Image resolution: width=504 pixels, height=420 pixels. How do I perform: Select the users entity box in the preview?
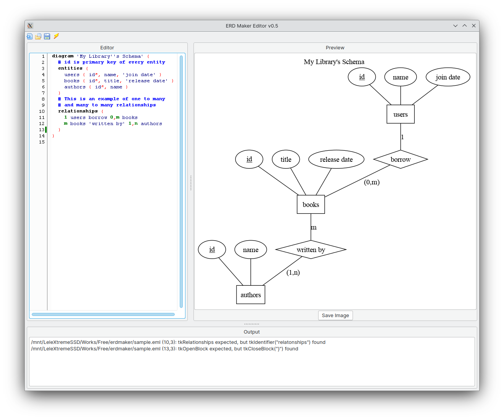400,114
